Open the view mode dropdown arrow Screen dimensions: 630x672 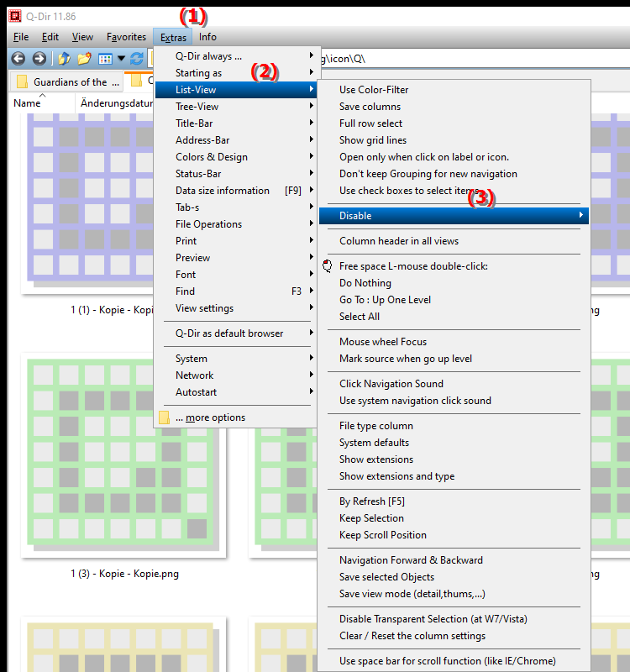[121, 58]
